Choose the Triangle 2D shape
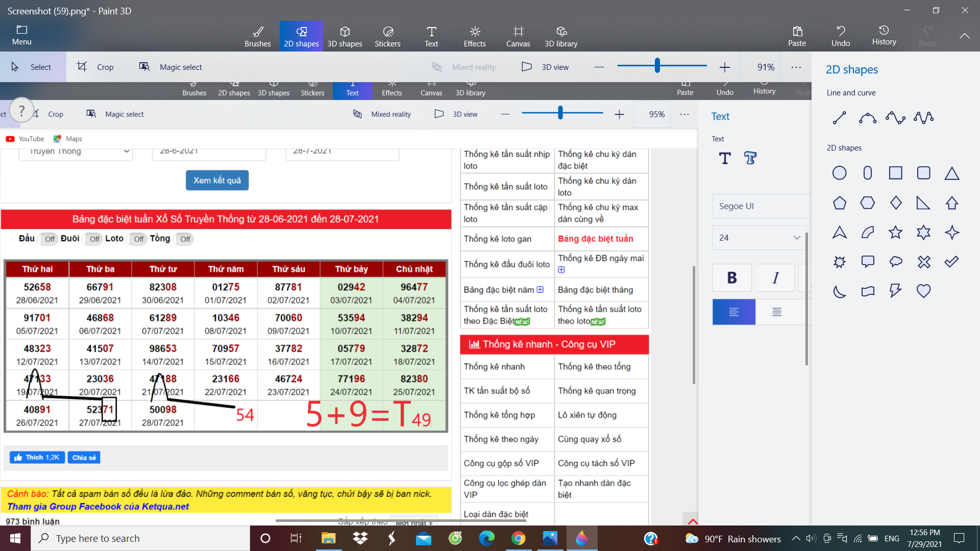The image size is (980, 551). (x=952, y=173)
